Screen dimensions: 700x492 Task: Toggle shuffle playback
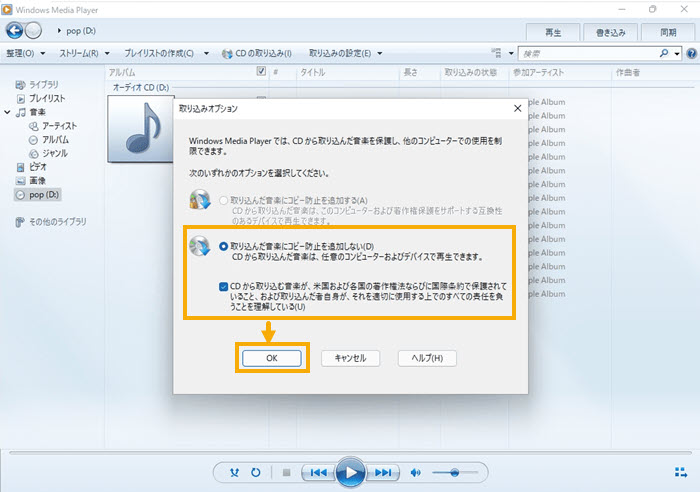(234, 472)
